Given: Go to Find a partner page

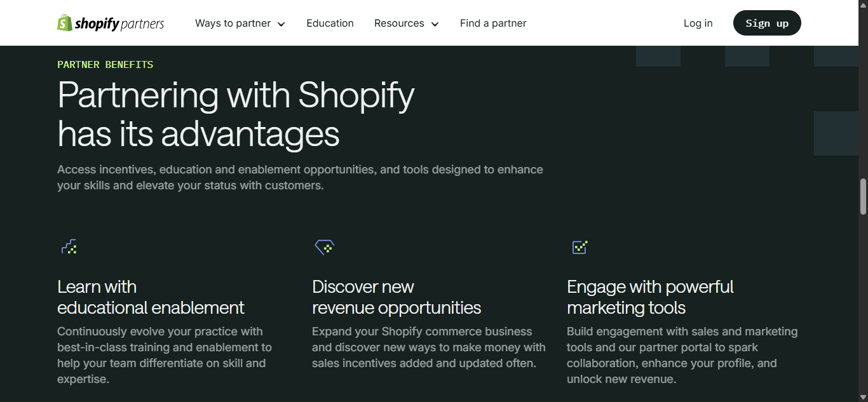Looking at the screenshot, I should click(493, 23).
